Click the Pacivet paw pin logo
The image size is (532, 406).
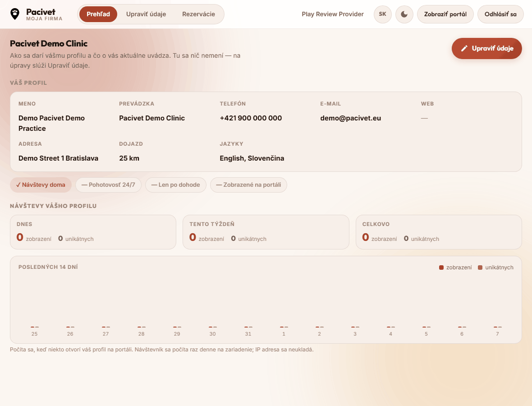[15, 14]
